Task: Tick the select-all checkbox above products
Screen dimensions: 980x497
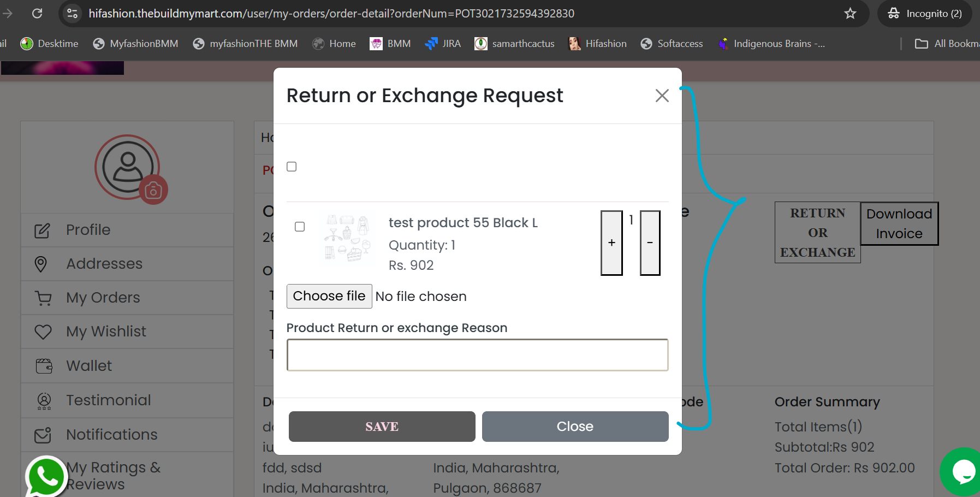Action: coord(292,167)
